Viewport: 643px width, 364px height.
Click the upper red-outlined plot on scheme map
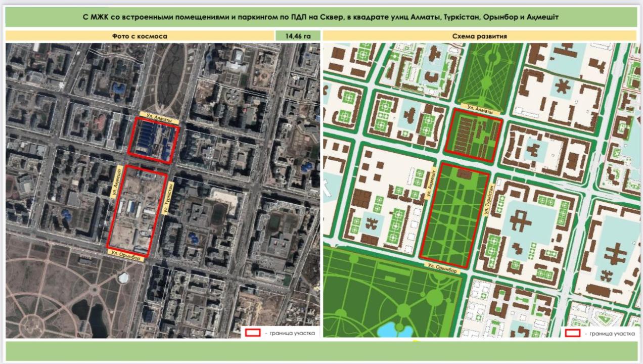(x=474, y=135)
